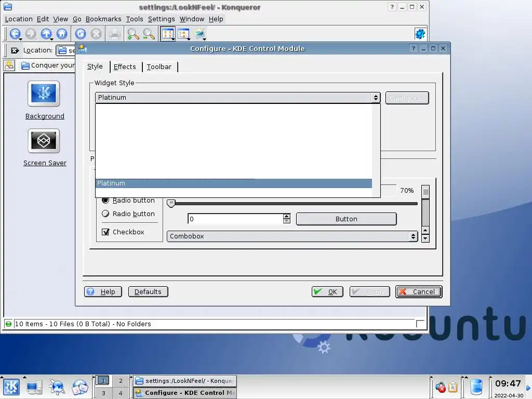Choose Platinum in the open style list
532x399 pixels.
coord(234,183)
